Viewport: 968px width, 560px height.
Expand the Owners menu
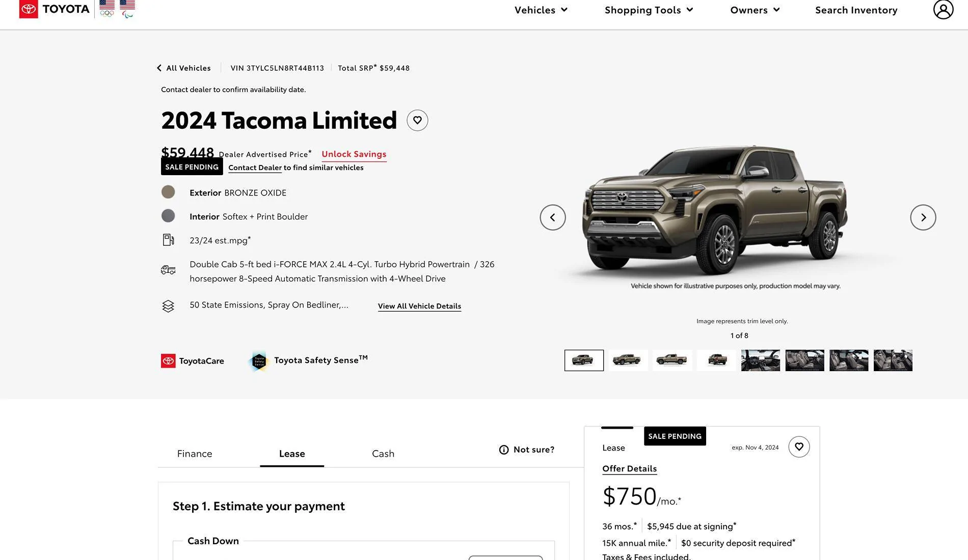tap(755, 10)
